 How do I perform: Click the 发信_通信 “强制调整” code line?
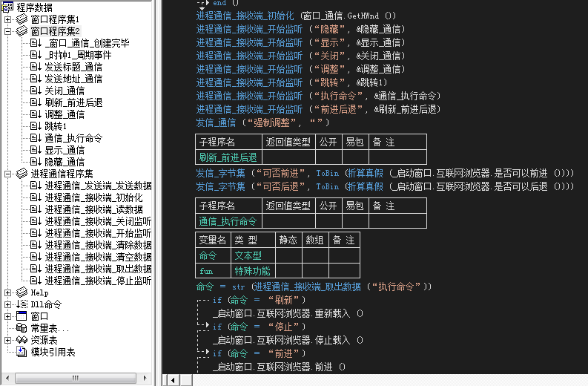tap(263, 122)
